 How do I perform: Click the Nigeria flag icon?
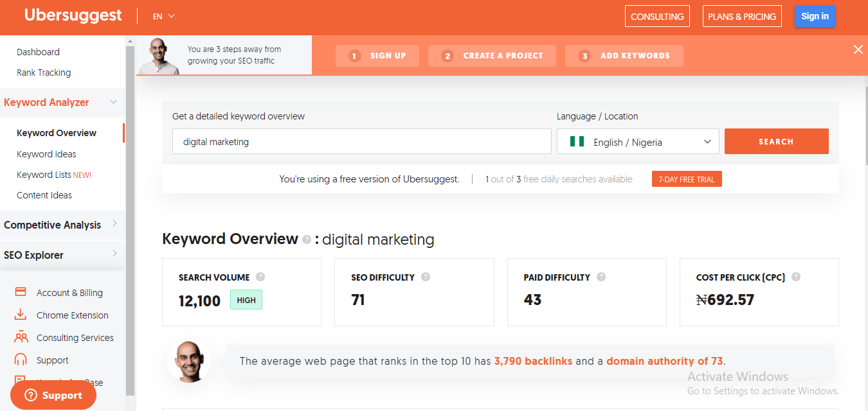(x=577, y=141)
